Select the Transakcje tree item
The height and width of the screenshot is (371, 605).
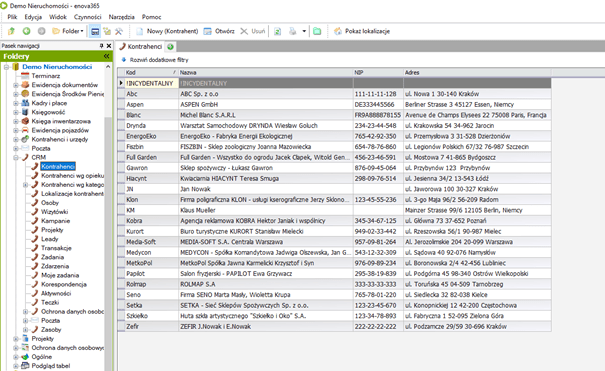(56, 248)
